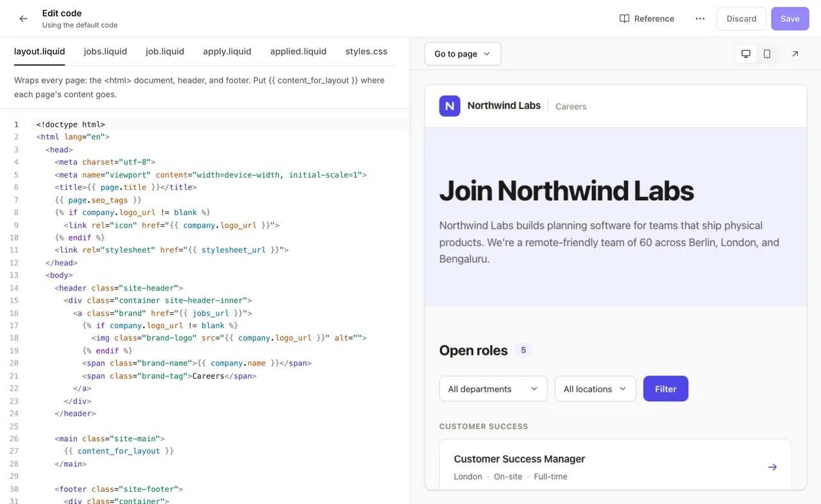Screen dimensions: 821x504
Task: Click the Edit code page title
Action: coord(62,13)
